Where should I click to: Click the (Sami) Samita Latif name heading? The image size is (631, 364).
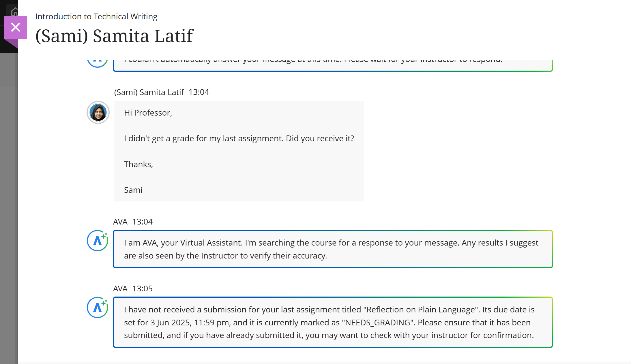click(x=114, y=35)
